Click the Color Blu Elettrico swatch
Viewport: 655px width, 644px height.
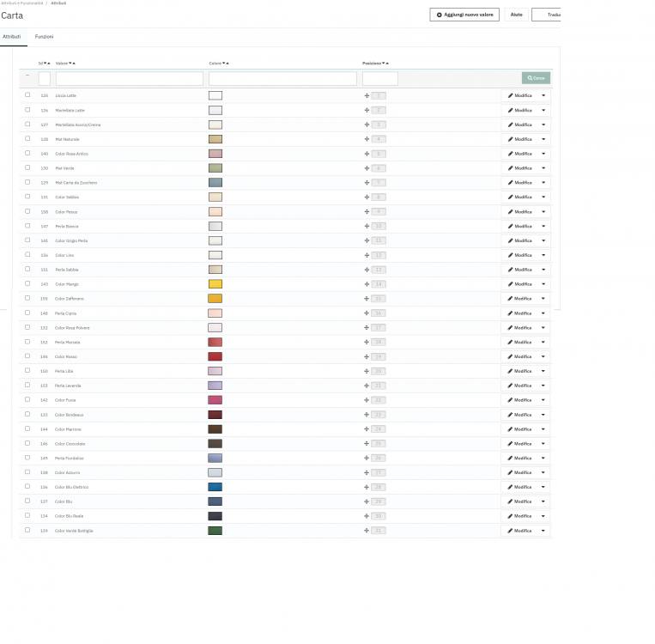215,487
